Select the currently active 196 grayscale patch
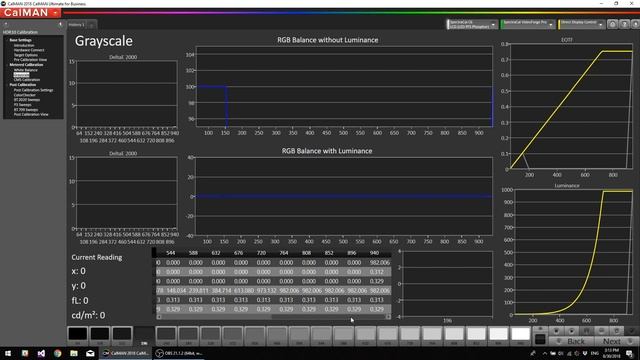 pos(144,336)
